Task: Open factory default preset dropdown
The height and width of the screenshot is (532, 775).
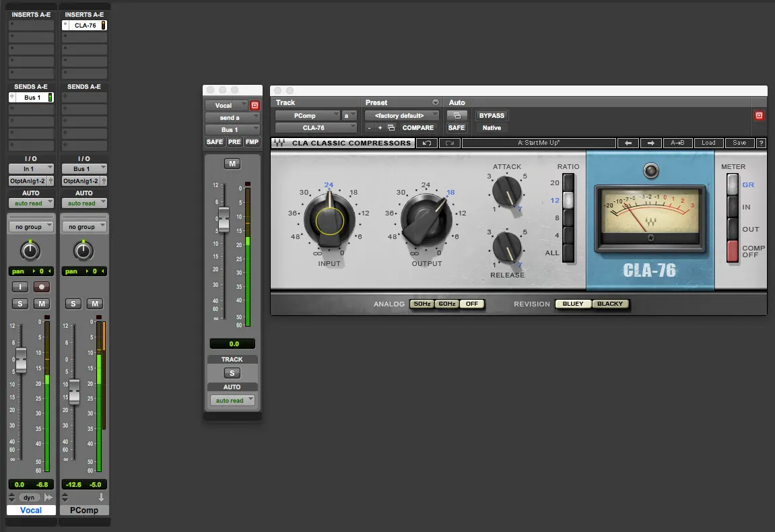Action: (x=402, y=115)
